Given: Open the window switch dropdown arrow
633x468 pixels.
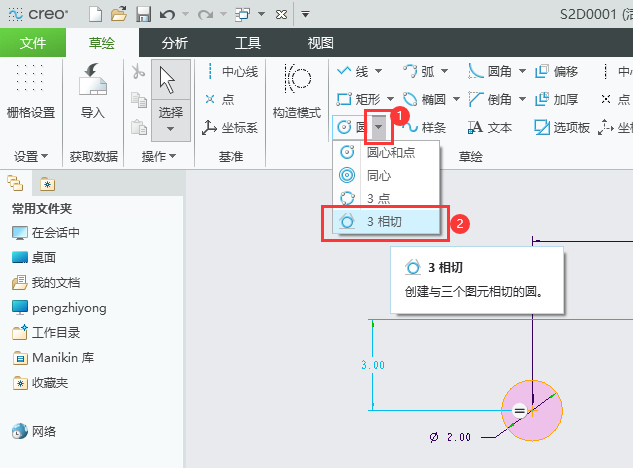Looking at the screenshot, I should (x=262, y=15).
